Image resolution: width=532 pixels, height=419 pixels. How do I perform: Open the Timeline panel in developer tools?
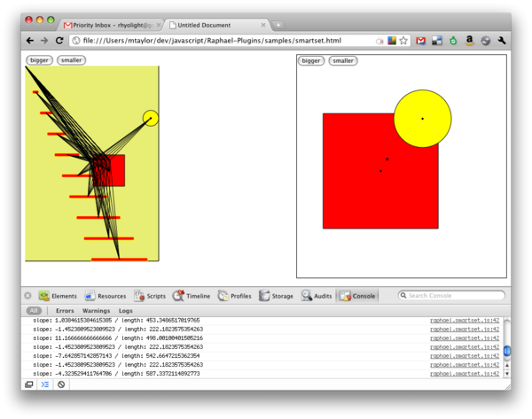tap(192, 296)
